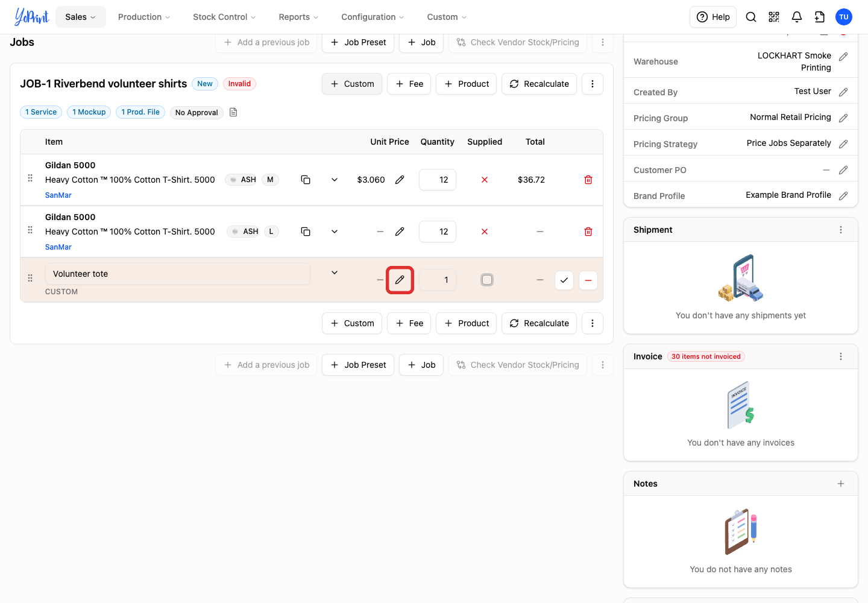868x603 pixels.
Task: Remove the Volunteer tote line with the minus button
Action: pos(588,280)
